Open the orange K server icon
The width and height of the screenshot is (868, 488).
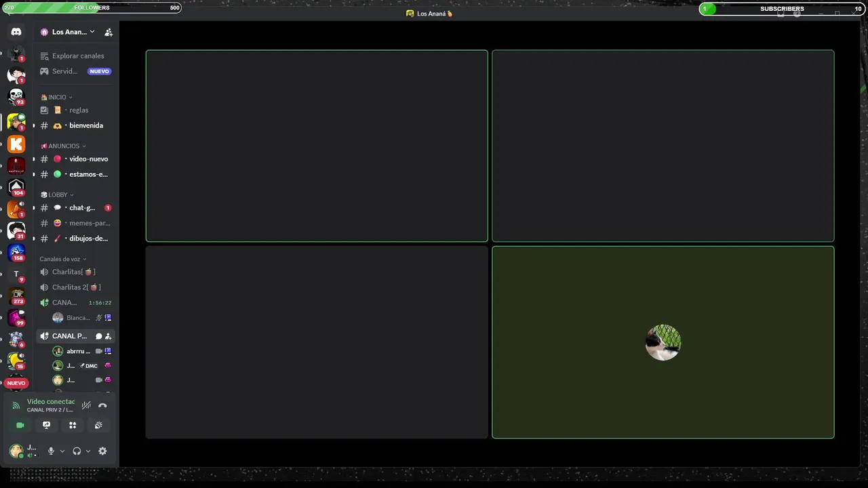tap(16, 144)
